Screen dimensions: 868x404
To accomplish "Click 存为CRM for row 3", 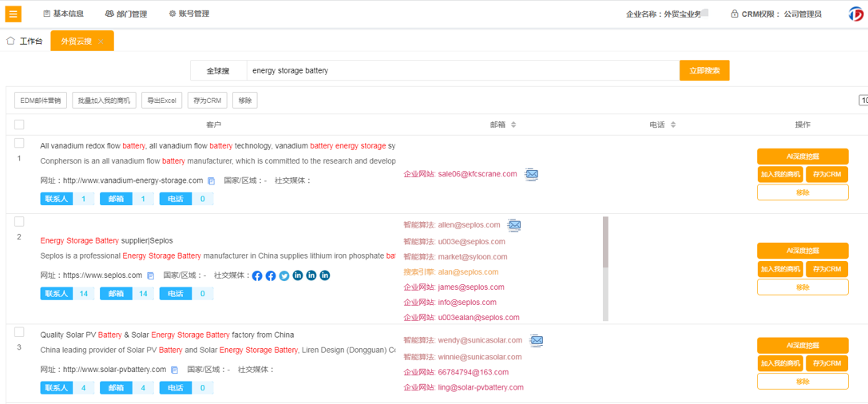I will (x=827, y=363).
